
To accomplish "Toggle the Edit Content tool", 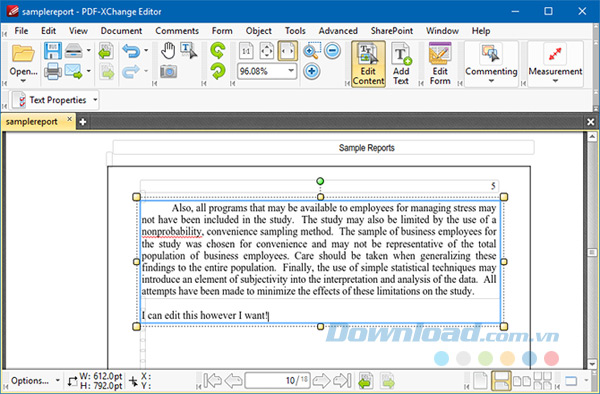I will [368, 64].
